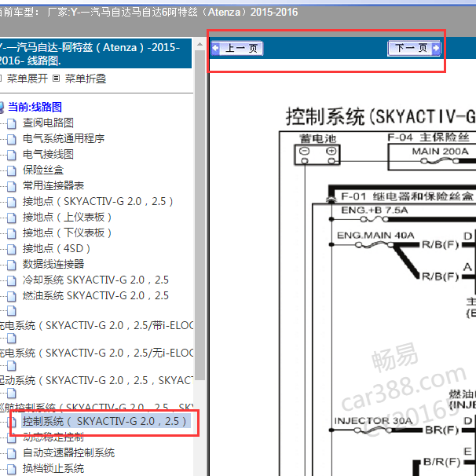The image size is (476, 476).
Task: Click the 上一页 previous page button
Action: pos(237,48)
